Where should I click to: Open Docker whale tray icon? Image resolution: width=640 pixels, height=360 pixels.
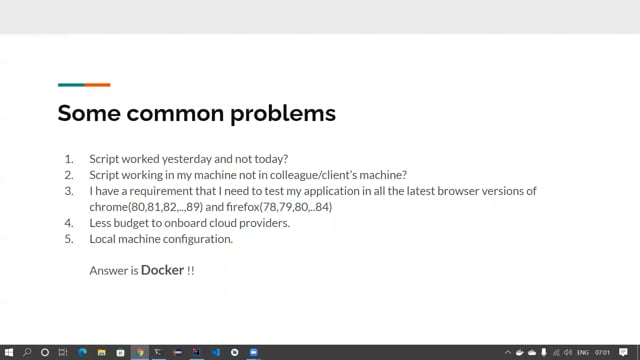[x=520, y=352]
